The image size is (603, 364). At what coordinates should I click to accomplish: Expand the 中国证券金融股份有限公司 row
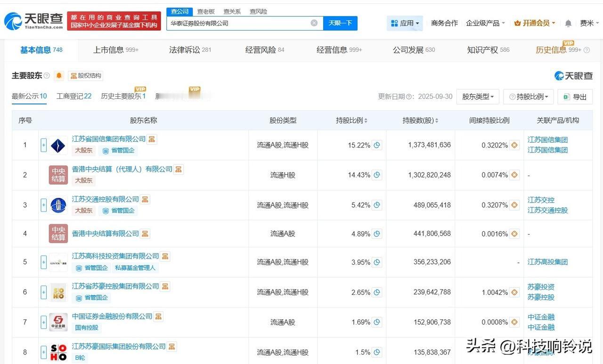pos(43,322)
